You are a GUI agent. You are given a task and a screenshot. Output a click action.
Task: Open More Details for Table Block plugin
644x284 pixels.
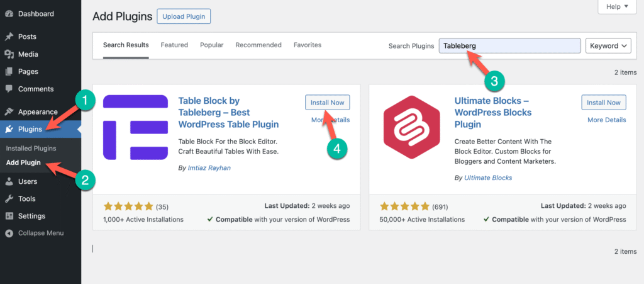(x=330, y=120)
